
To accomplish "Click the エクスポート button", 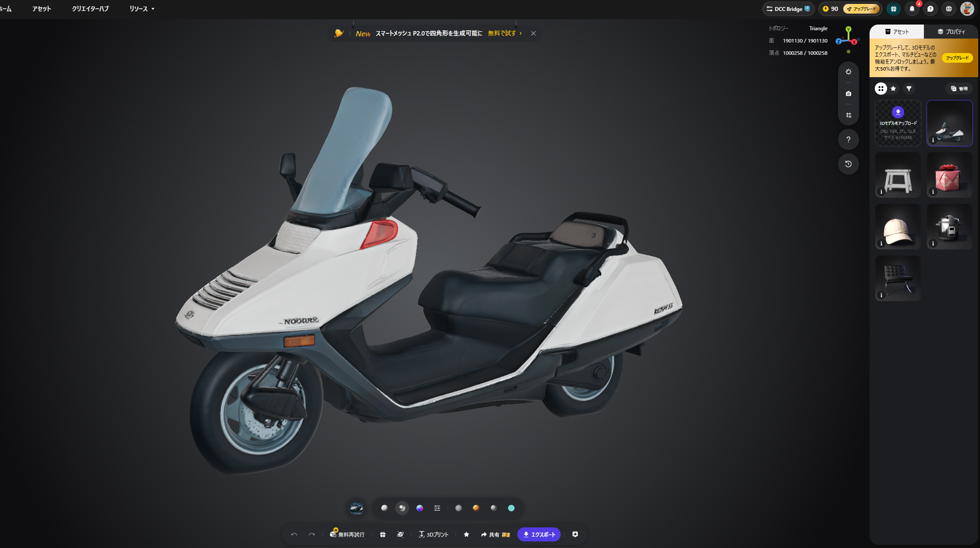I will [x=539, y=534].
